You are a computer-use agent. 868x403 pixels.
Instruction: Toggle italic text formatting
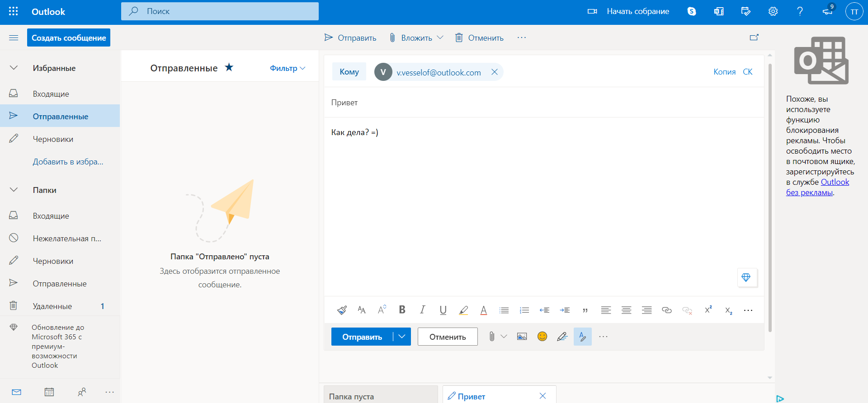[422, 310]
